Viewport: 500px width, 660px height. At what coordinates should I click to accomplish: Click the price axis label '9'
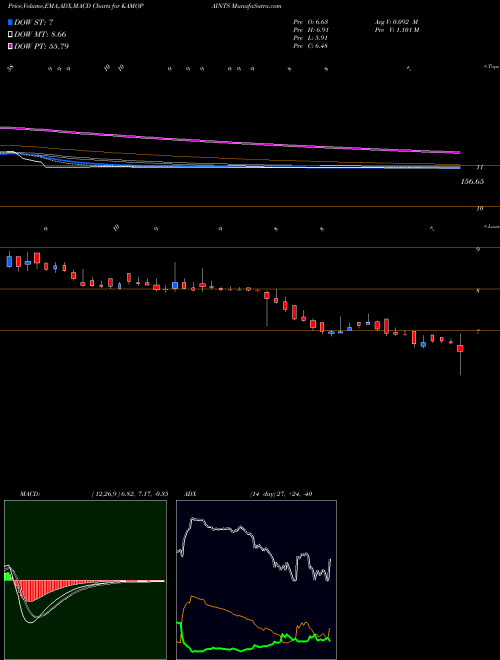click(x=478, y=249)
